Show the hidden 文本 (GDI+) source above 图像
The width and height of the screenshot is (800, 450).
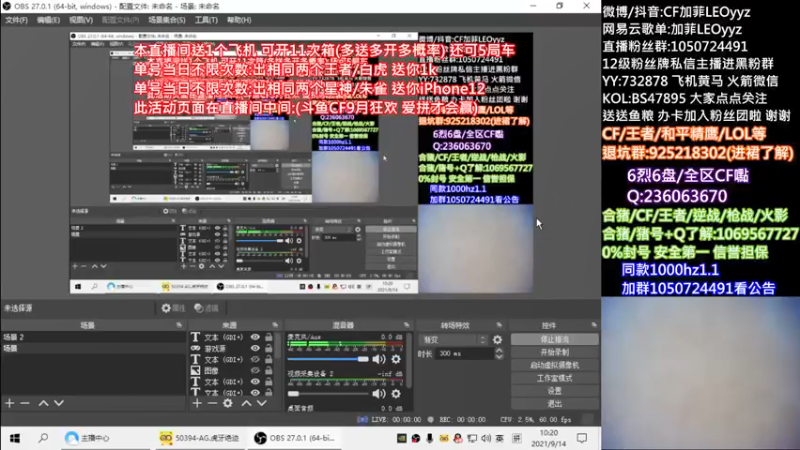255,359
